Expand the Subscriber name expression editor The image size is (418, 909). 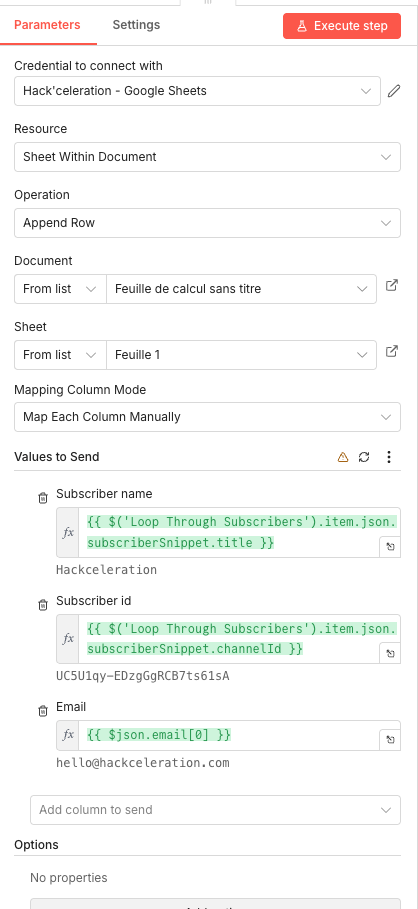click(x=390, y=547)
